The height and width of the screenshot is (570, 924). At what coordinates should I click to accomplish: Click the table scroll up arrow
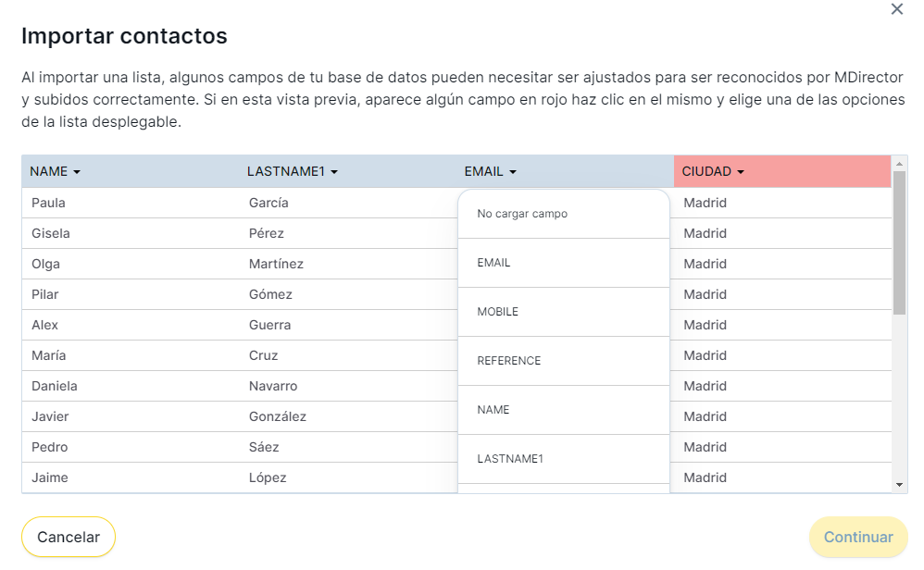899,164
